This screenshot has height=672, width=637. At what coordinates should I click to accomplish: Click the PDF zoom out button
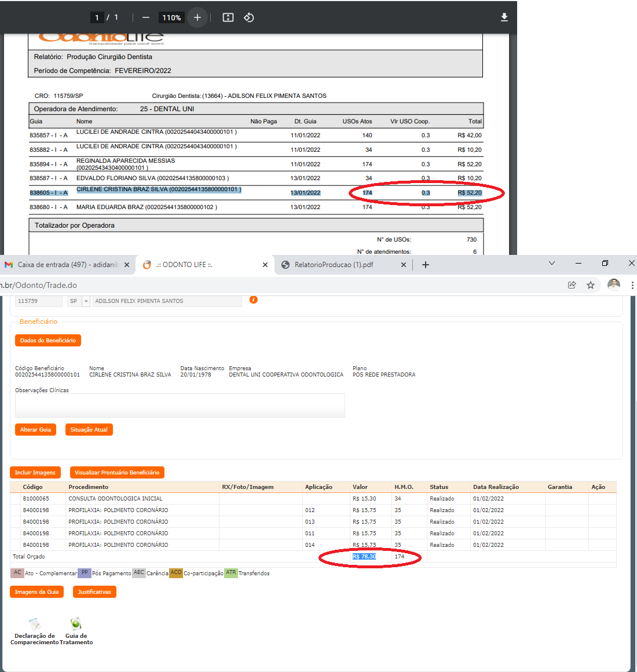[x=146, y=17]
